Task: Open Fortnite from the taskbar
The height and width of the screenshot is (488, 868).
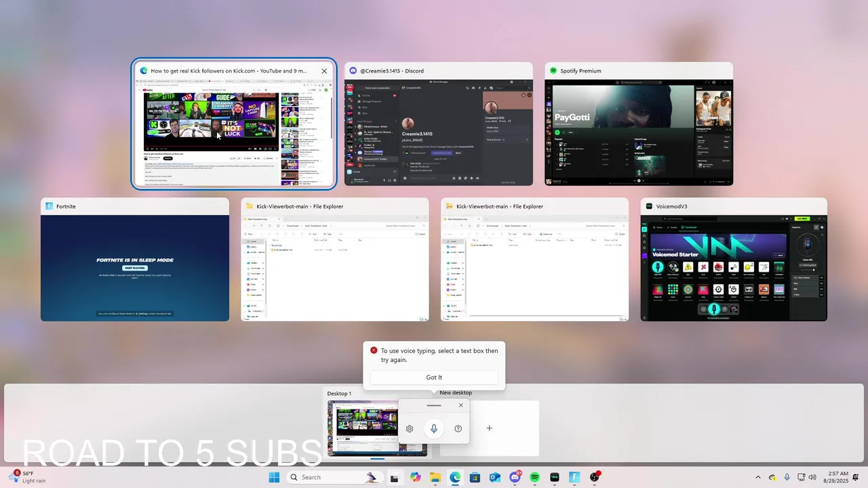Action: pos(574,477)
